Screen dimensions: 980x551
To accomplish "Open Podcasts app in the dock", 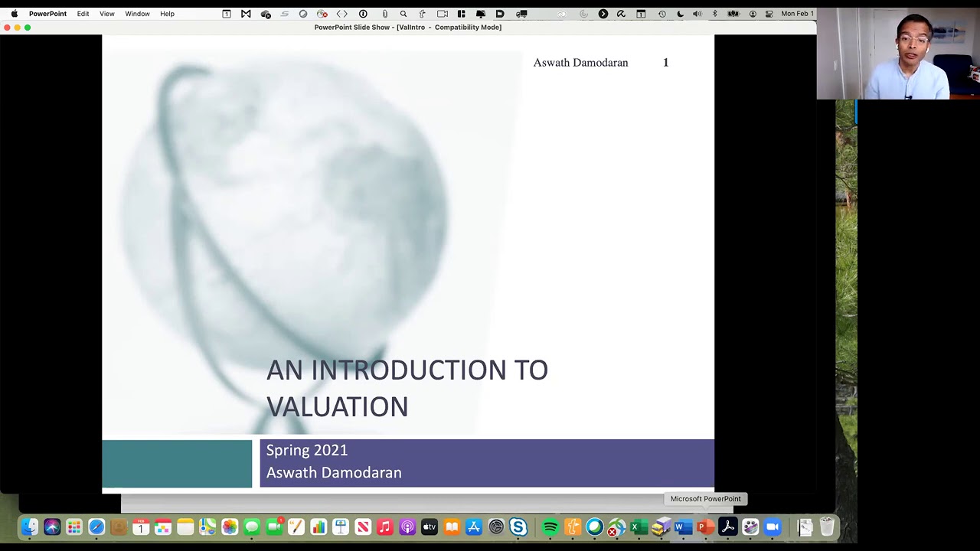I will (x=407, y=527).
